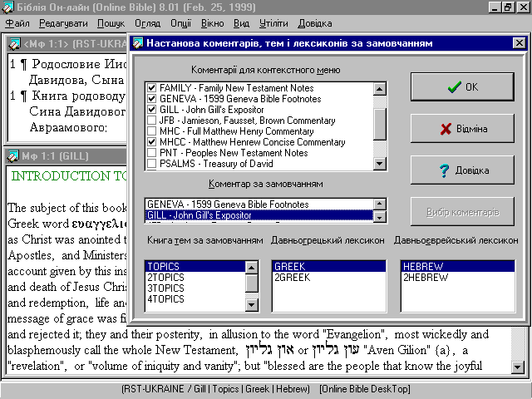The height and width of the screenshot is (399, 532).
Task: Enable the JFB commentary checkbox
Action: tap(151, 121)
